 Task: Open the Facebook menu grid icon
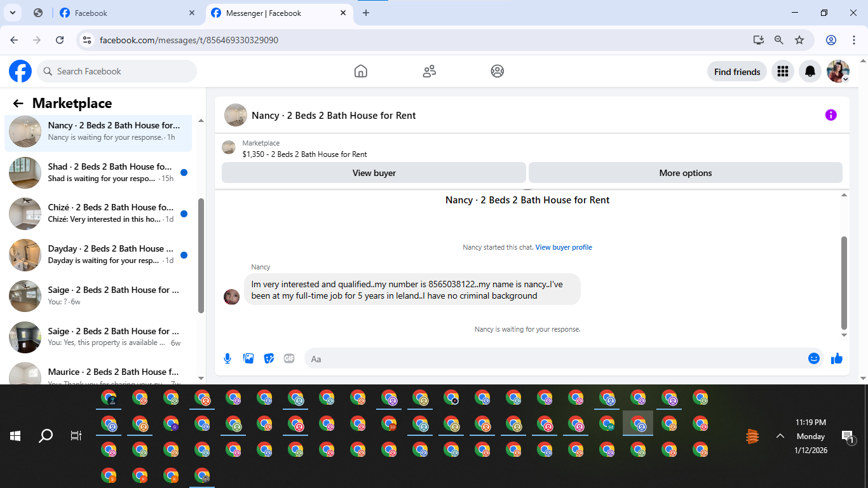783,72
